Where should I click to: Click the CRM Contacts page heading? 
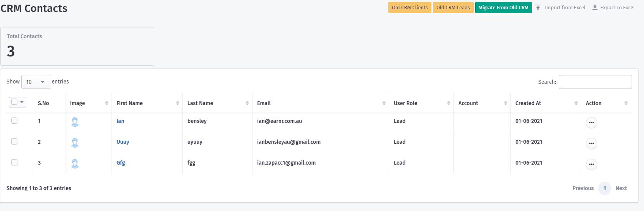coord(34,8)
